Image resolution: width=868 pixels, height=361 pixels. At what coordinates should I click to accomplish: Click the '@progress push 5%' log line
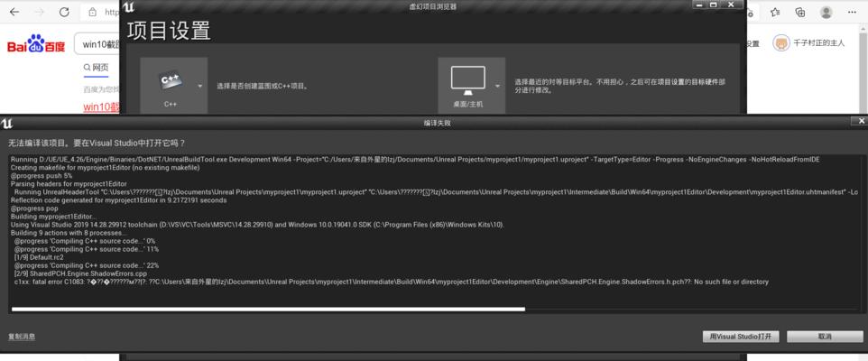point(42,175)
